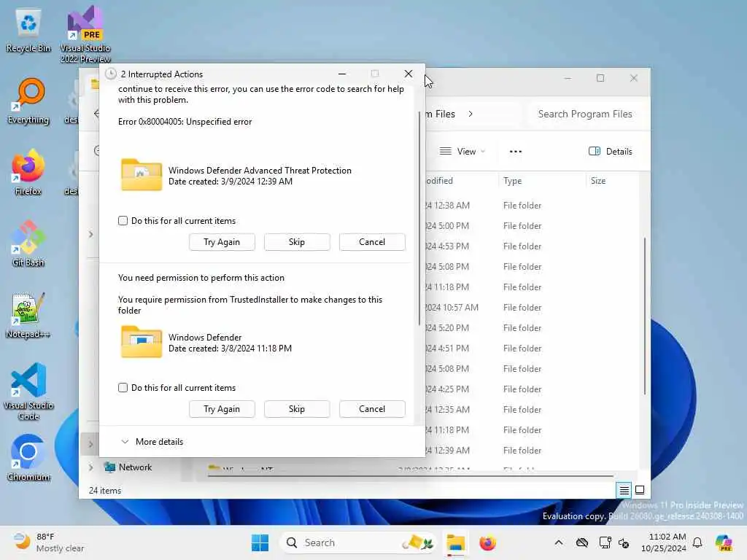Viewport: 747px width, 560px height.
Task: Launch Visual Studio Code desktop shortcut
Action: click(x=28, y=392)
